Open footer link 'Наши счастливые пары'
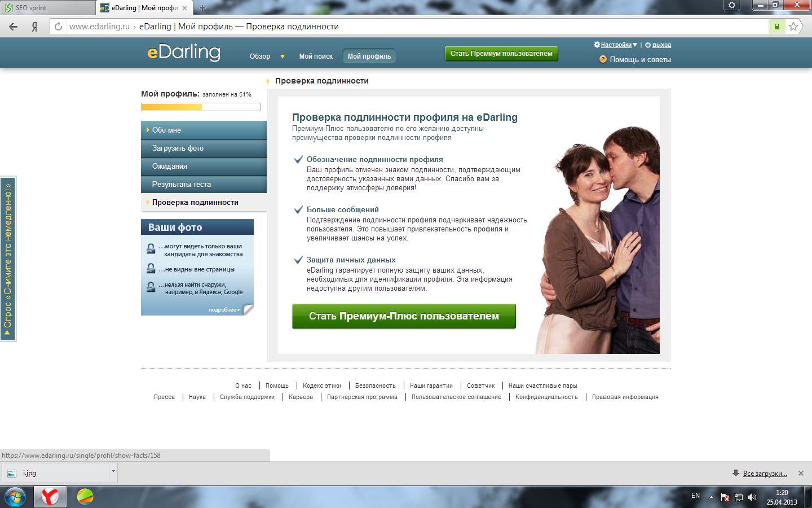 point(542,386)
